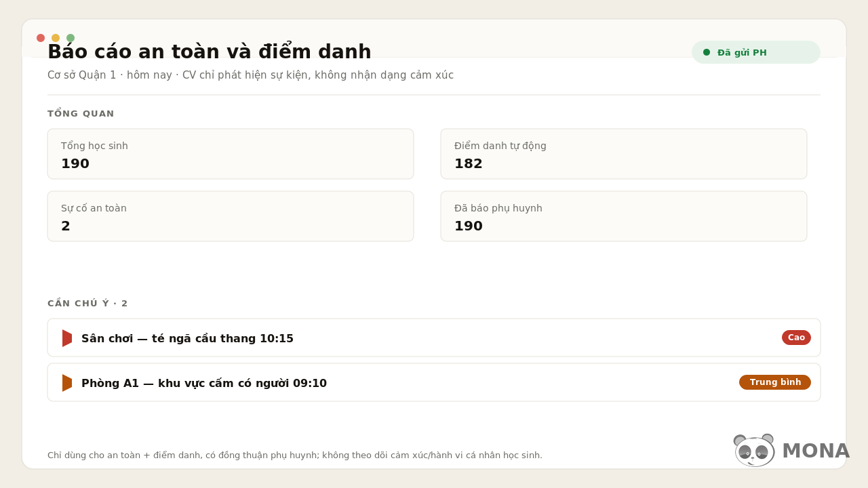This screenshot has height=488, width=868.
Task: Open the Đã báo phụ huynh card
Action: click(624, 216)
